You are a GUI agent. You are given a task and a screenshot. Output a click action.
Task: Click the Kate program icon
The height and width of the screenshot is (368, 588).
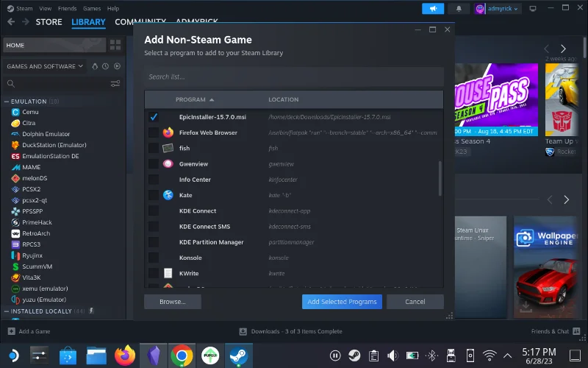point(168,195)
